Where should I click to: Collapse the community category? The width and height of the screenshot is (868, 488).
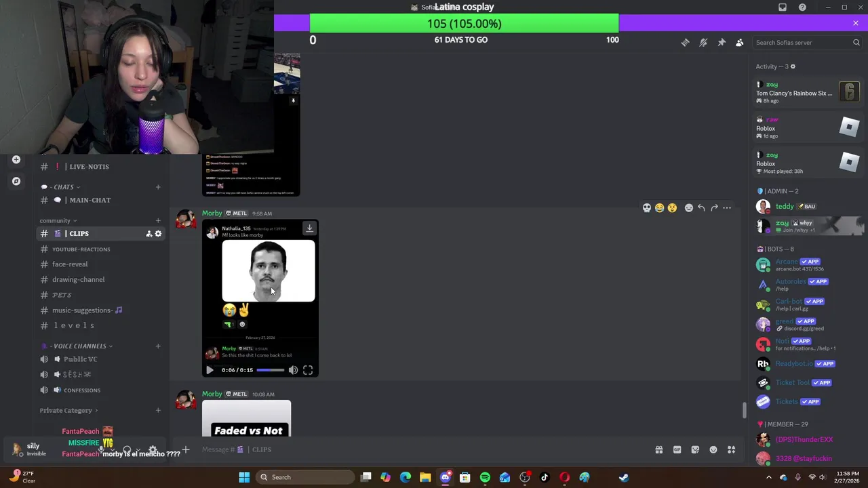[x=58, y=221]
